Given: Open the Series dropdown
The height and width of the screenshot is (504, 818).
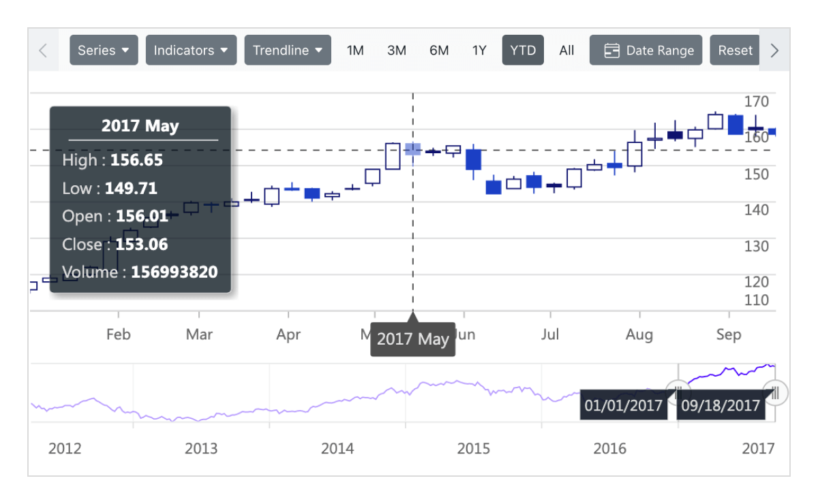Looking at the screenshot, I should pos(104,50).
